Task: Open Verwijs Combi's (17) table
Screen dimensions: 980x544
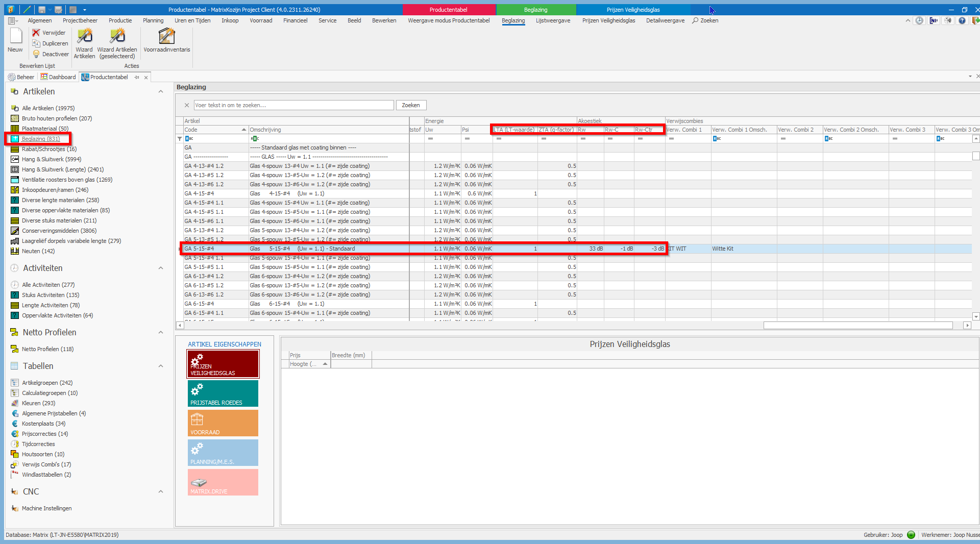Action: (x=46, y=464)
